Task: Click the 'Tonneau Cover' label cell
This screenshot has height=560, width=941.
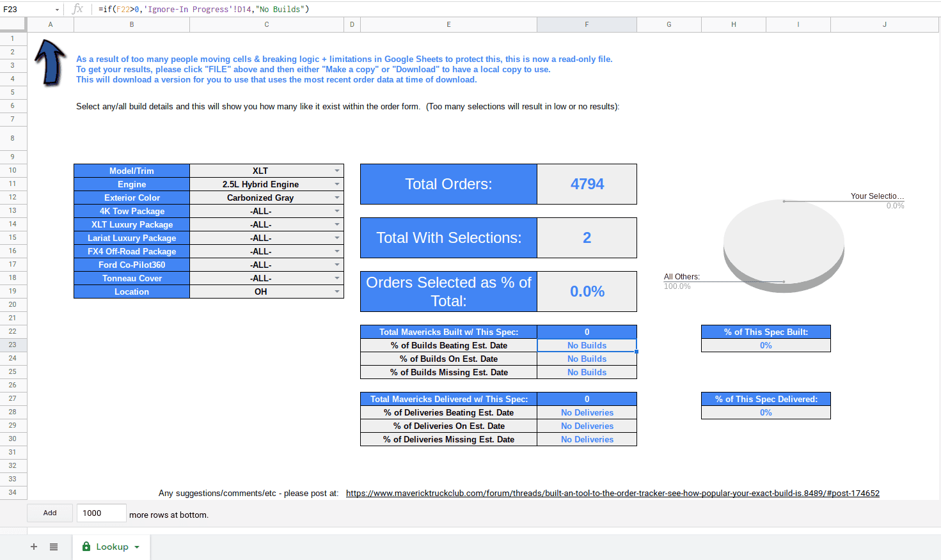Action: click(x=132, y=278)
